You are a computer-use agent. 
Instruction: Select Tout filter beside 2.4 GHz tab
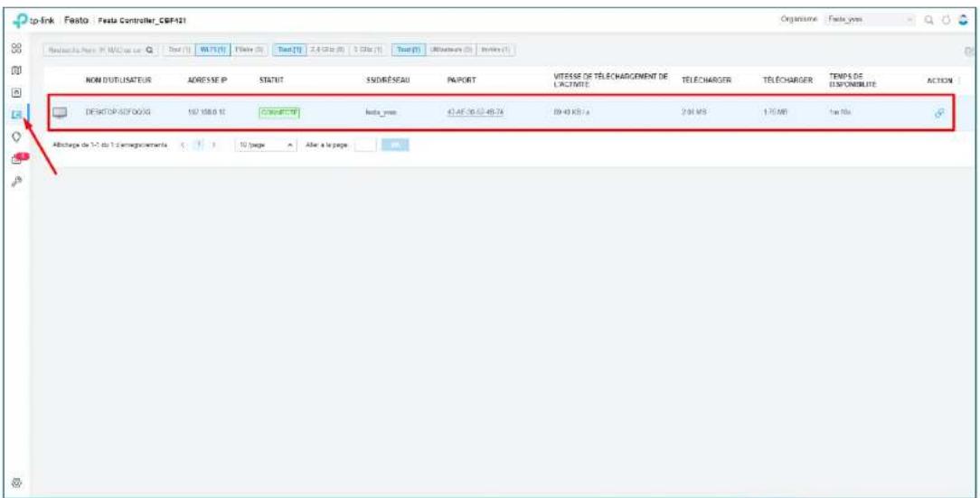point(290,50)
